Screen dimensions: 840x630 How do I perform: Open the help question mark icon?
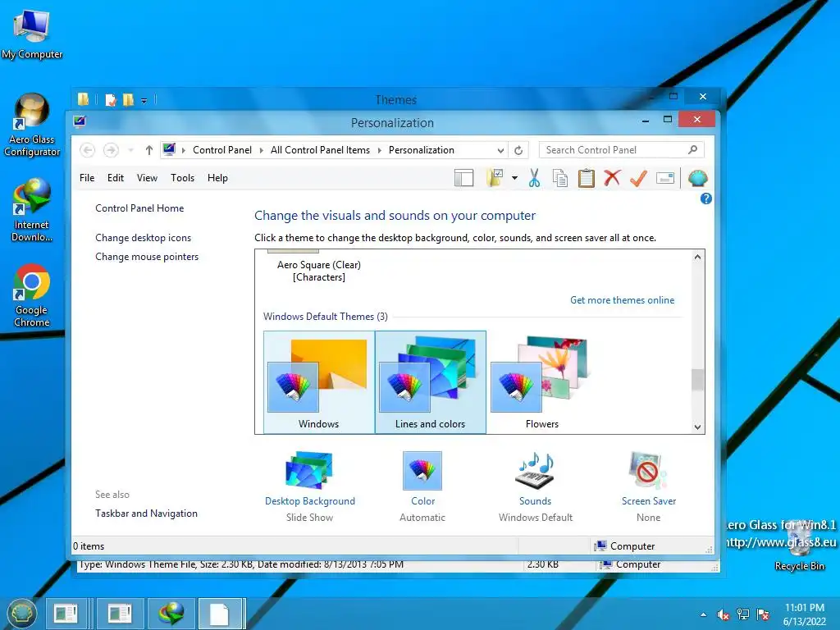[706, 199]
